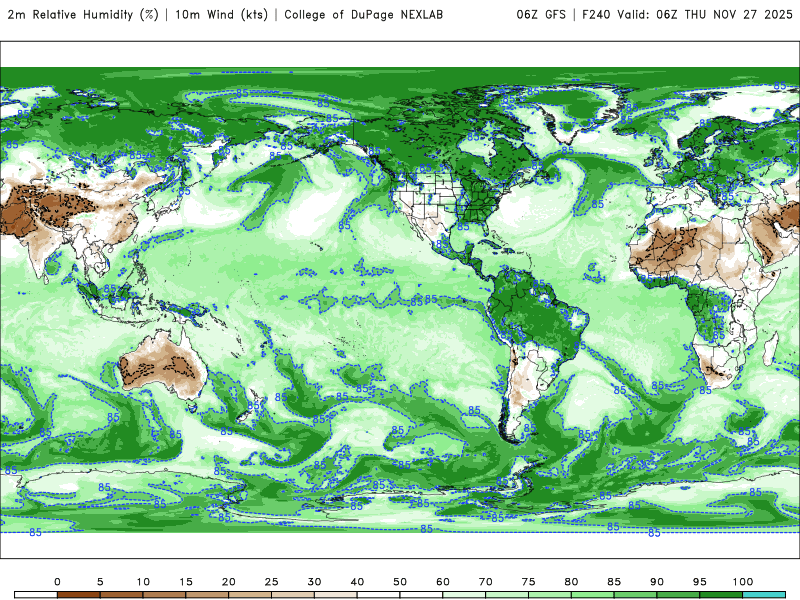Click the legend value '10'
This screenshot has width=800, height=600.
coord(143,582)
